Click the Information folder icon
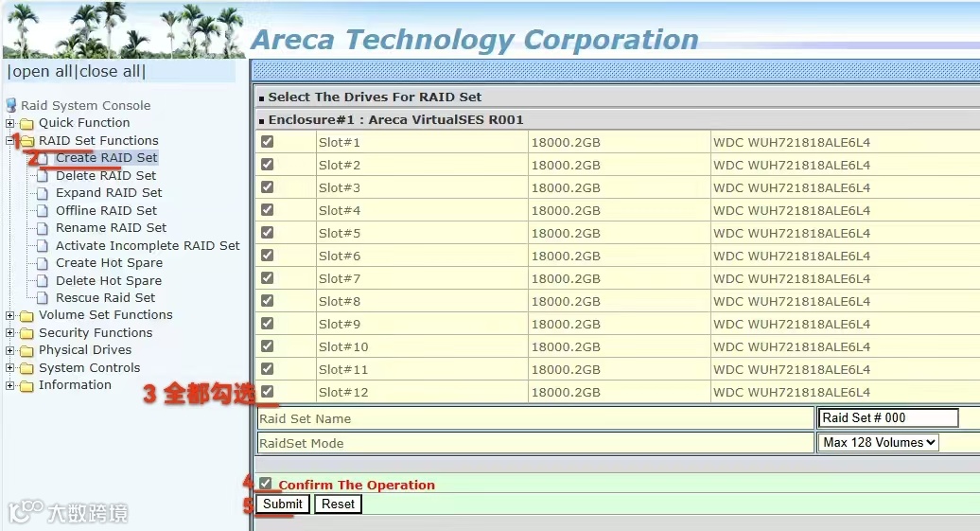 pos(26,386)
